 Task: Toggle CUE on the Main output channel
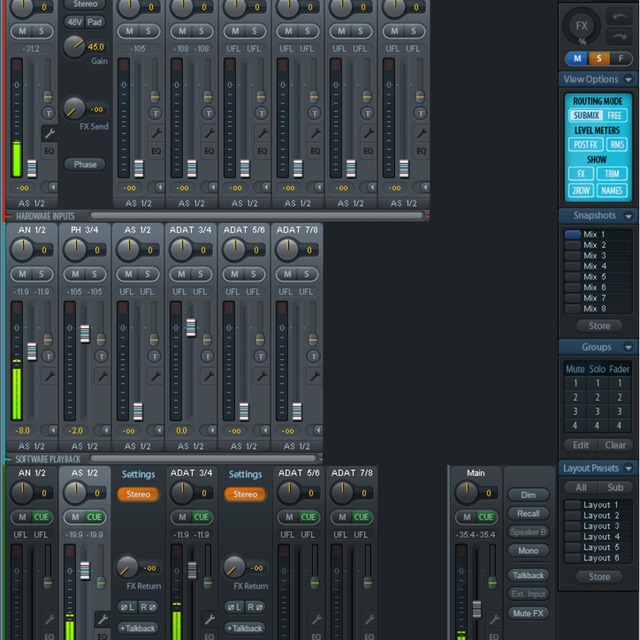point(486,517)
